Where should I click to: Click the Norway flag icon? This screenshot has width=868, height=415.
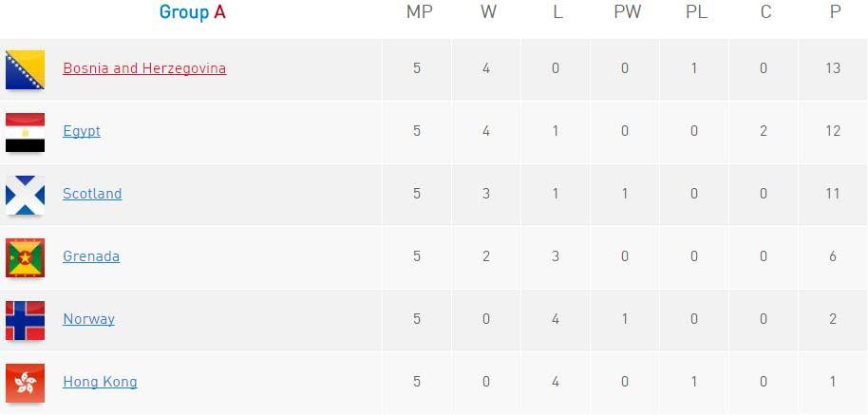pyautogui.click(x=25, y=320)
